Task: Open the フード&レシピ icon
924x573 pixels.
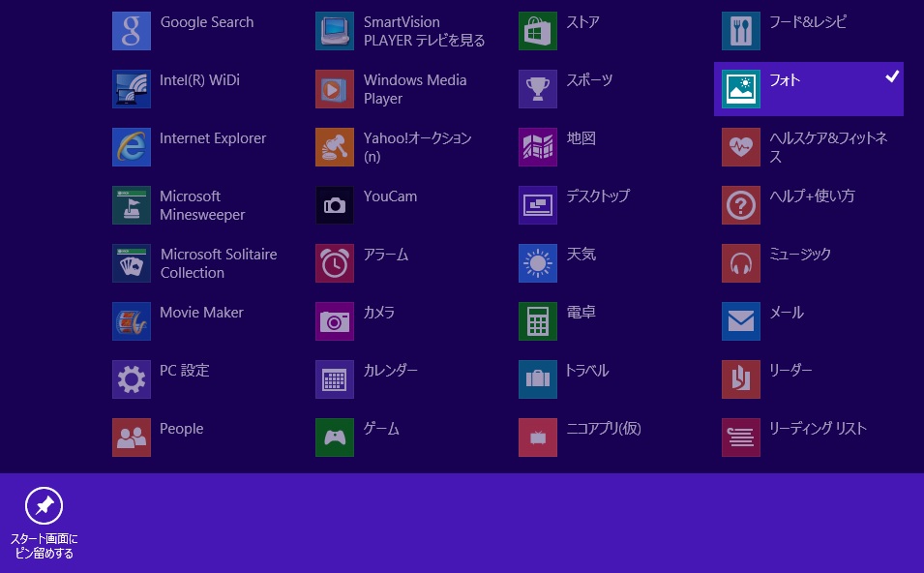Action: (741, 31)
